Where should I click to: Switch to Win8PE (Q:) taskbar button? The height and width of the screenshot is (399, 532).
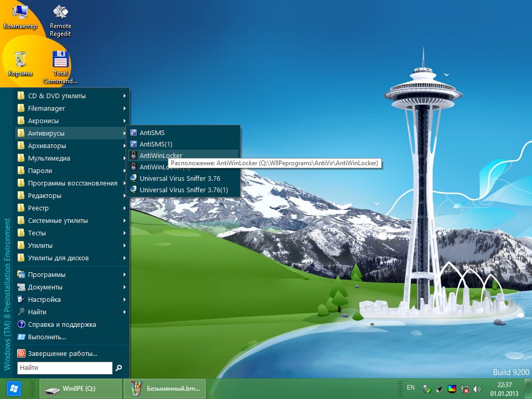(79, 389)
